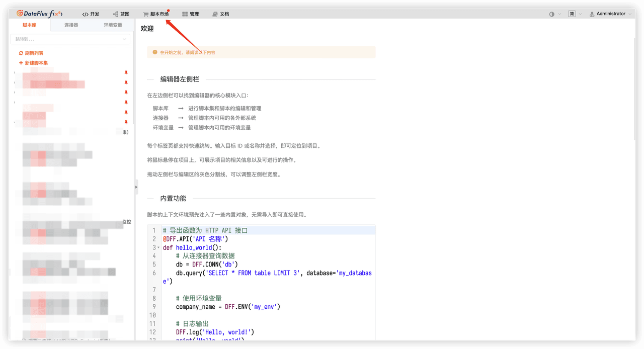Switch to the 环境变量 tab

[113, 25]
